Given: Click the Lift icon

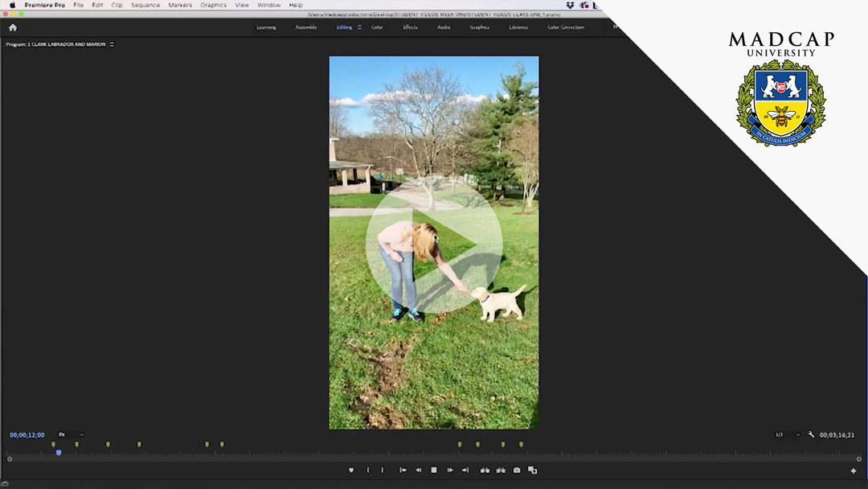Looking at the screenshot, I should (485, 471).
